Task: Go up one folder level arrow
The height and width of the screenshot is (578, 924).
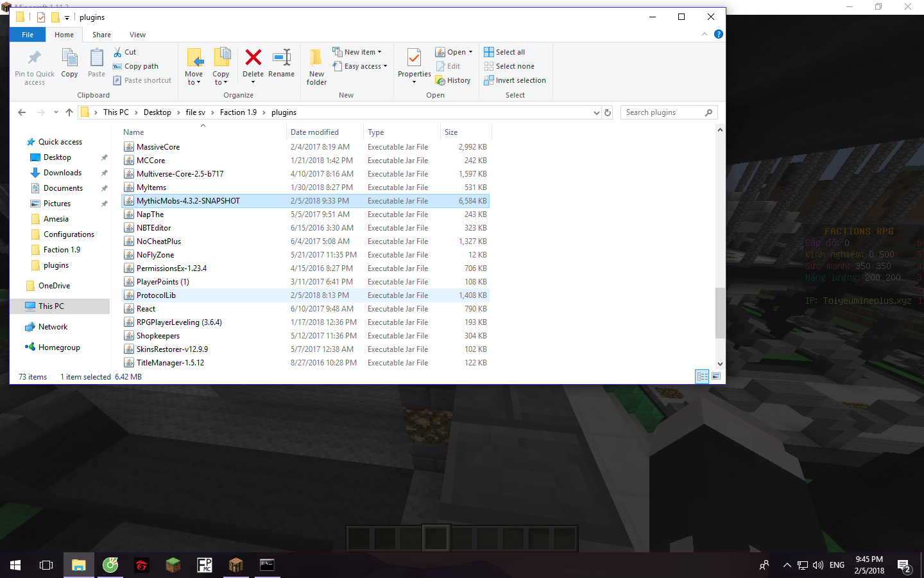Action: pos(69,112)
